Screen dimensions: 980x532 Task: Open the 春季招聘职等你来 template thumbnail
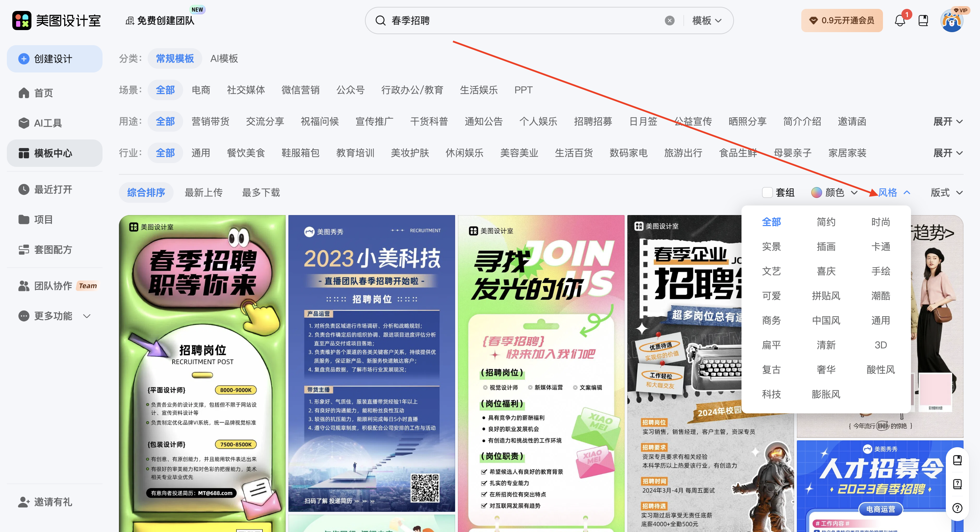click(x=202, y=361)
